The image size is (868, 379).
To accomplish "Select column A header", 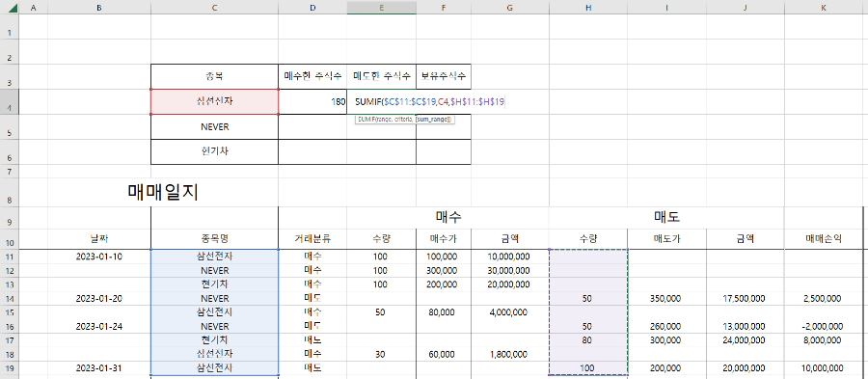I will coord(33,7).
